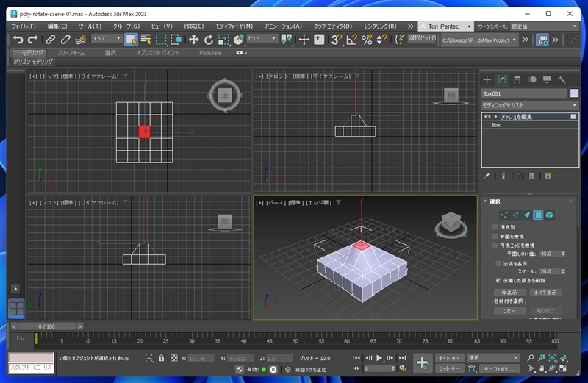Image resolution: width=588 pixels, height=383 pixels.
Task: Open the レンダリング(R) menu
Action: tap(380, 26)
